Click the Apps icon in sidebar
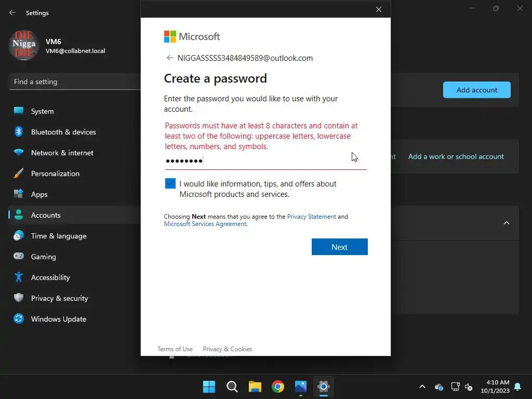532x399 pixels. click(x=19, y=194)
